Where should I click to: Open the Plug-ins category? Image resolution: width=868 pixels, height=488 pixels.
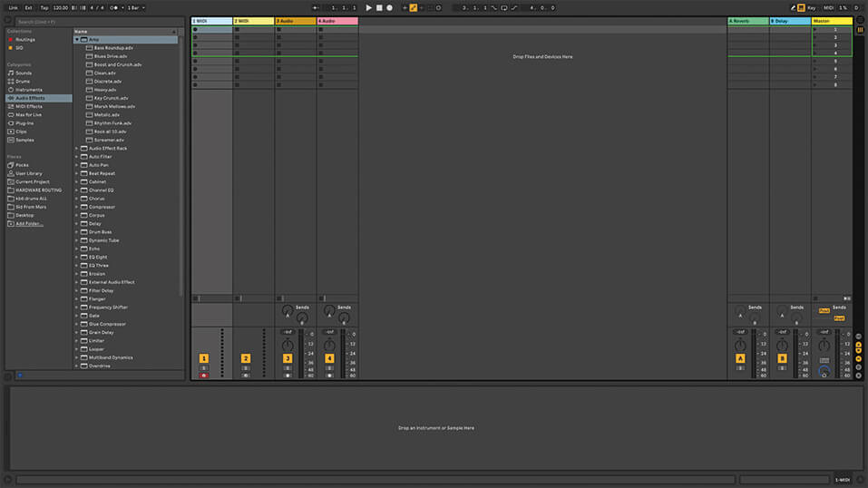pos(24,123)
